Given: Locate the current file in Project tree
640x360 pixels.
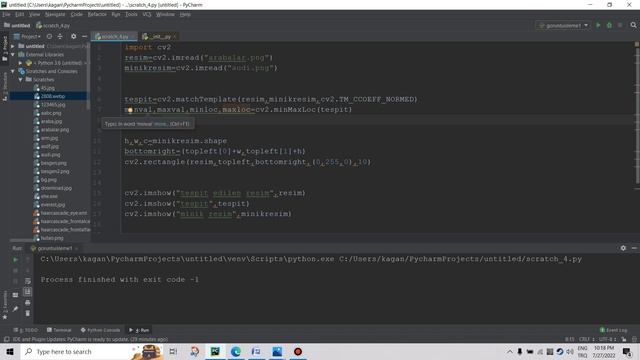Looking at the screenshot, I should pyautogui.click(x=49, y=36).
